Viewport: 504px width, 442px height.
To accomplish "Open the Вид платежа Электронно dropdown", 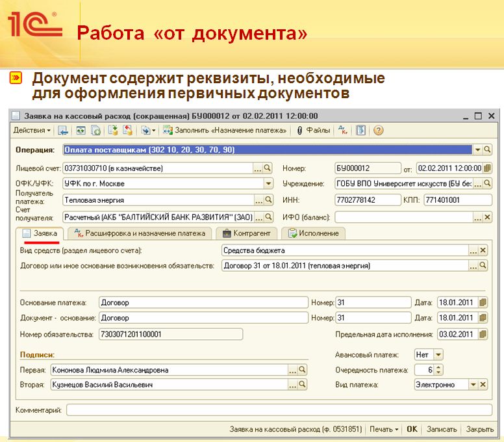I will tap(473, 385).
